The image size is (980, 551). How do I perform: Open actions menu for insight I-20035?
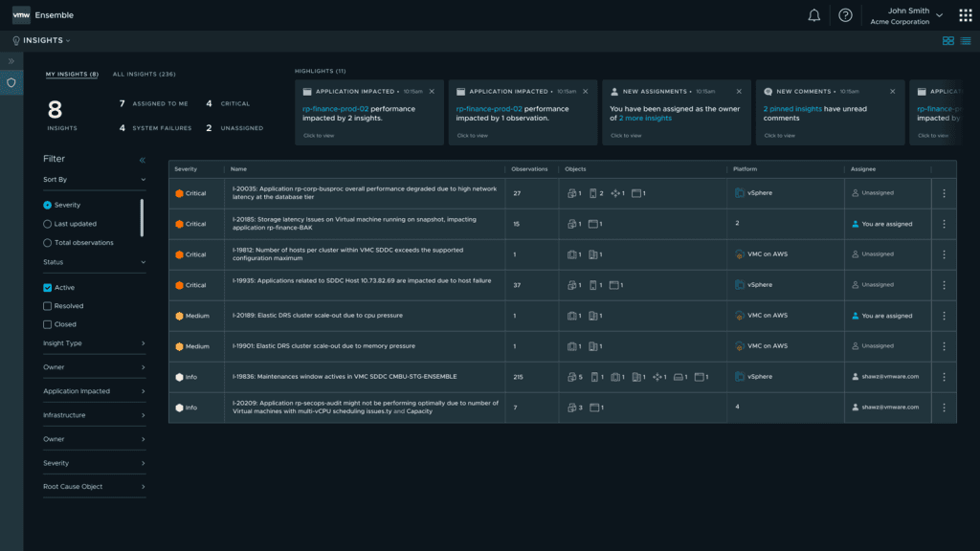click(x=944, y=193)
